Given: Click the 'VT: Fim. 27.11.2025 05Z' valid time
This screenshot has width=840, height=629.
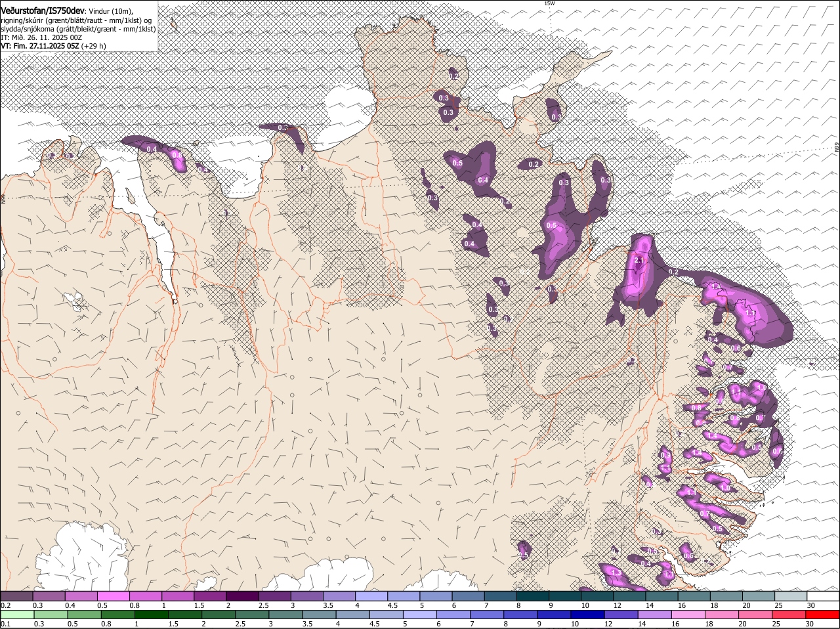Looking at the screenshot, I should (x=40, y=46).
